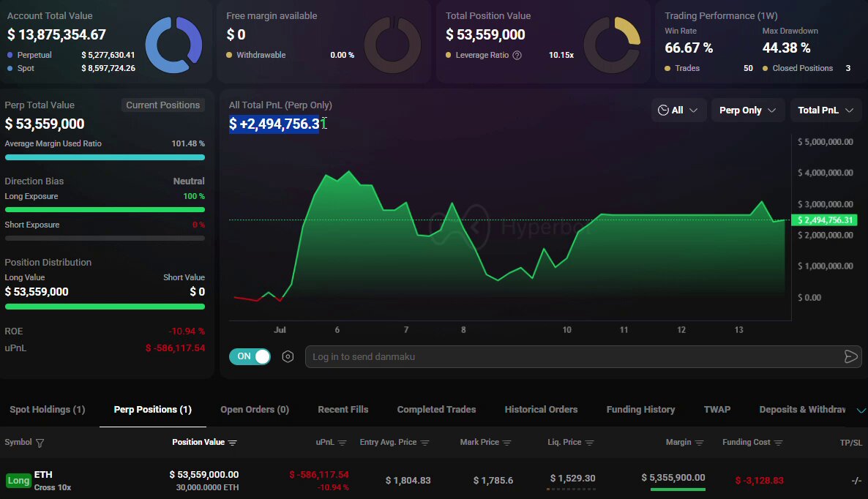Send danmaku with the paper plane icon
868x499 pixels.
[851, 357]
